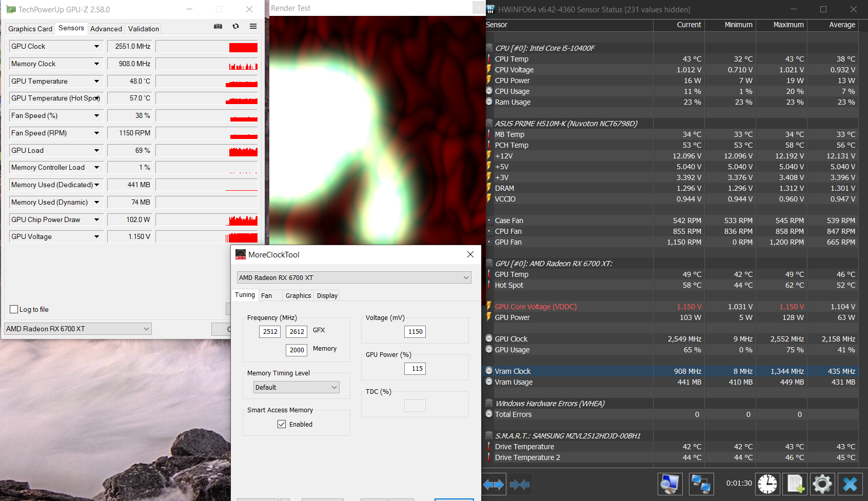Switch to the Graphics Card tab
Screen dimensions: 868x501
pos(30,29)
